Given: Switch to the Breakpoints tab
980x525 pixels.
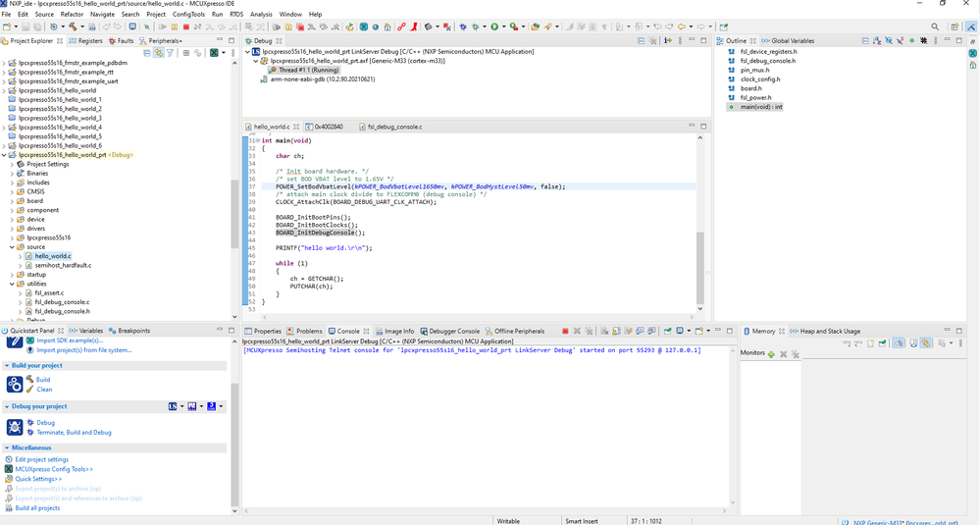Looking at the screenshot, I should tap(129, 331).
